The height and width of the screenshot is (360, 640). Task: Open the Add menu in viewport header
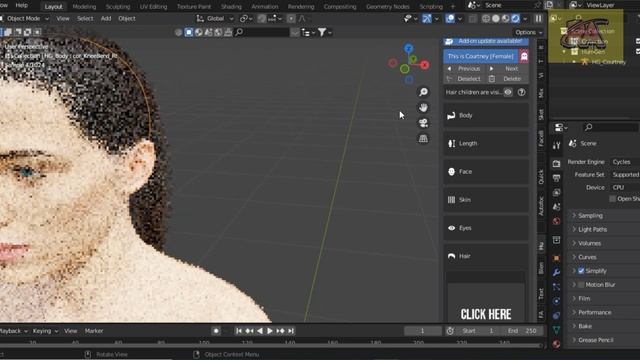tap(106, 18)
